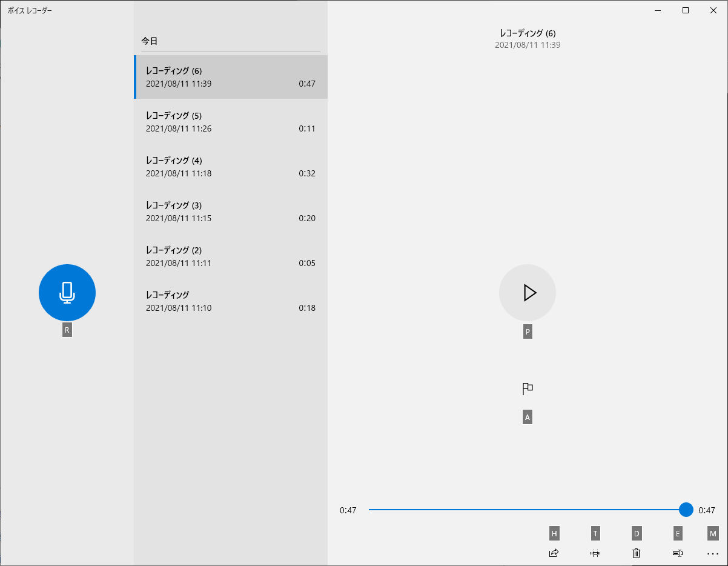Image resolution: width=728 pixels, height=566 pixels.
Task: Click the Rename icon
Action: (x=677, y=553)
